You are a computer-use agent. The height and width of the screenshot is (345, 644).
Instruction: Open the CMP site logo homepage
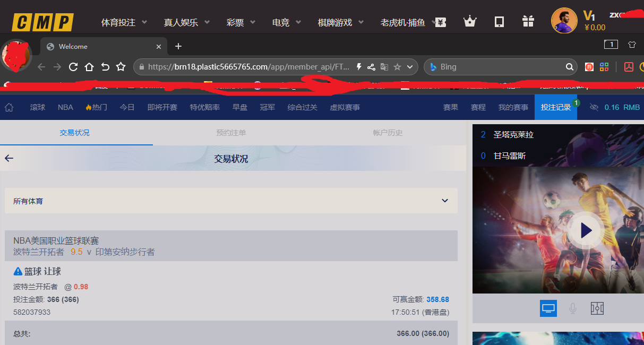tap(42, 21)
